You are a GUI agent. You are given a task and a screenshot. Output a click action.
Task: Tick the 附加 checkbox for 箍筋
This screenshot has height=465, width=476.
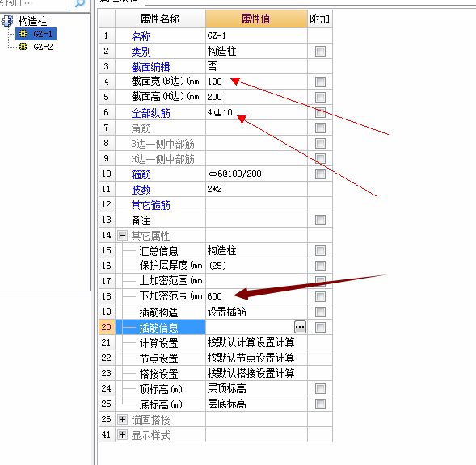[x=320, y=174]
